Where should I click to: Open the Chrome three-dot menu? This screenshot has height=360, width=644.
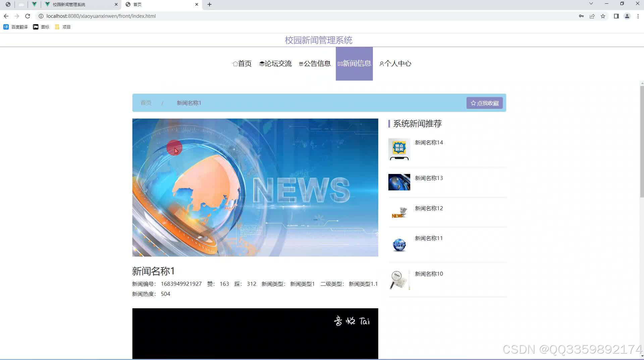click(638, 16)
